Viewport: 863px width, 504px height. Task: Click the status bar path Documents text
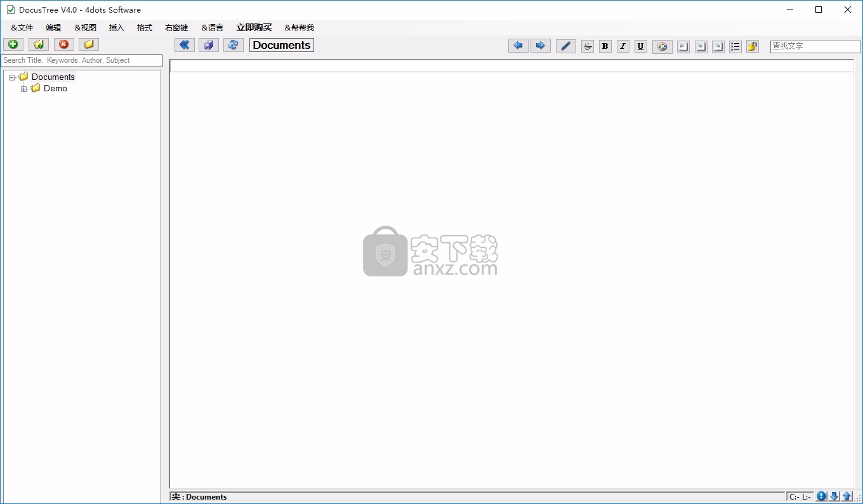point(206,497)
